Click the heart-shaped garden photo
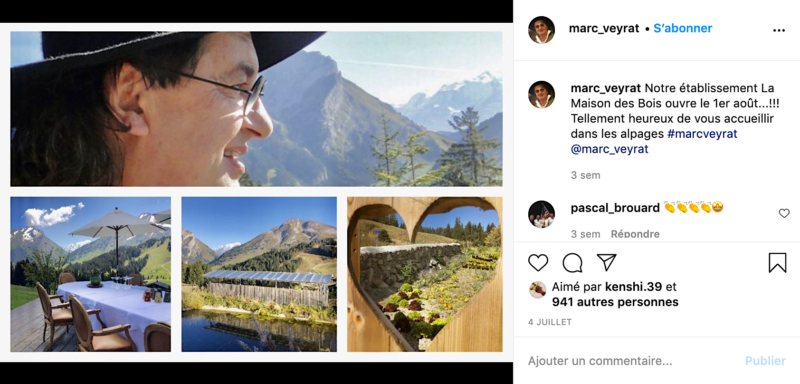Viewport: 800px width, 384px height. [424, 274]
